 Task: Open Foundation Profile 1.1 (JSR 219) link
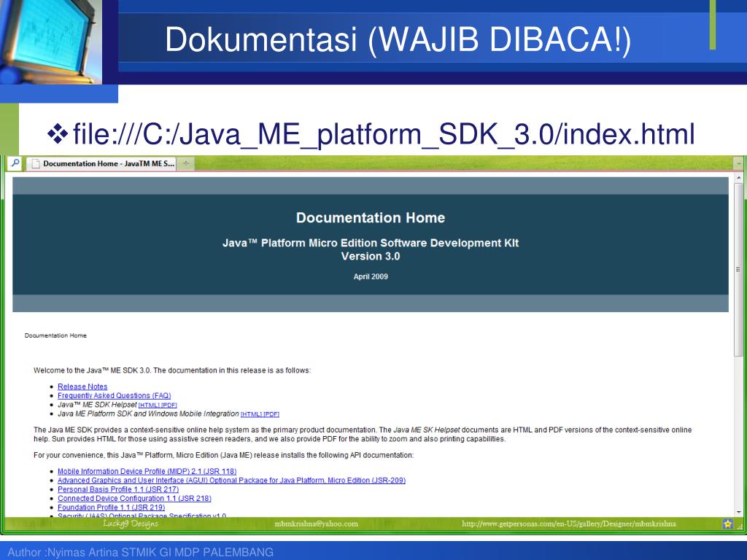112,507
